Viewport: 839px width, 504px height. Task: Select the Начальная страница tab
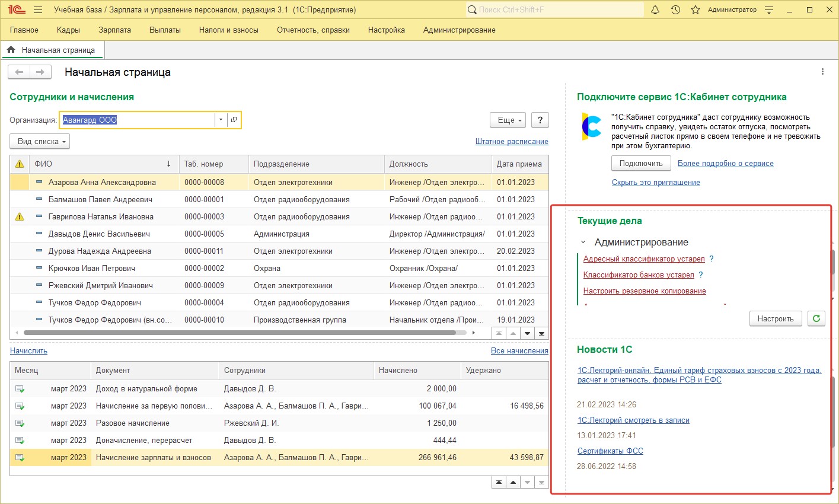[53, 50]
